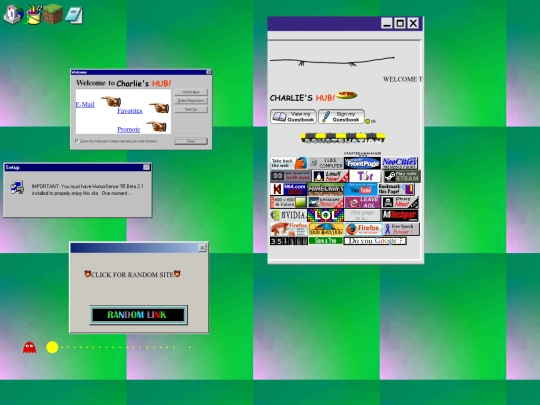The width and height of the screenshot is (540, 405).
Task: Click the Play with STEAM badge
Action: coord(402,176)
